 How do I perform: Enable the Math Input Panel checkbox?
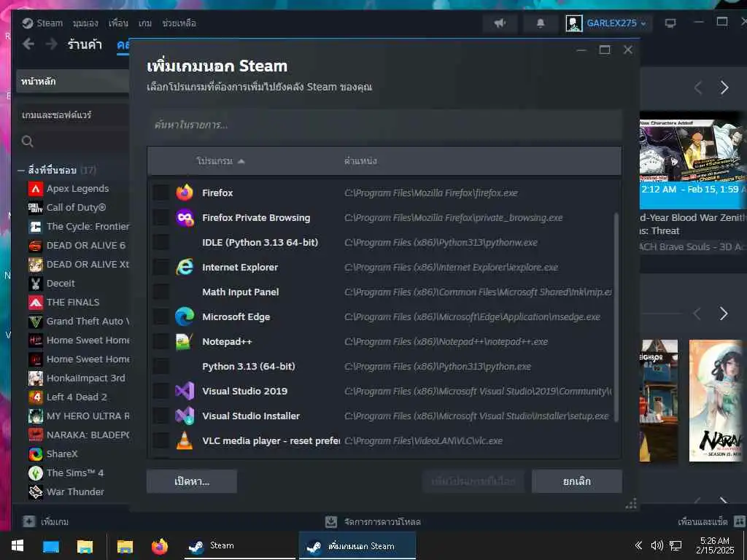point(160,292)
